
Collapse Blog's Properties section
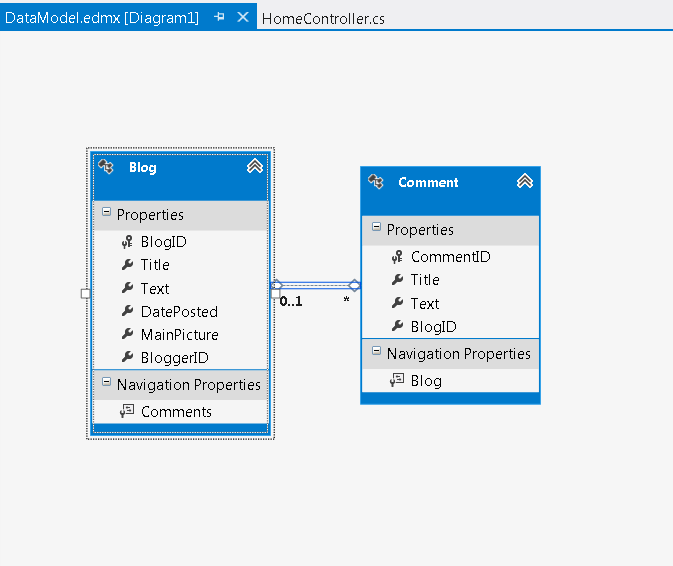point(106,212)
